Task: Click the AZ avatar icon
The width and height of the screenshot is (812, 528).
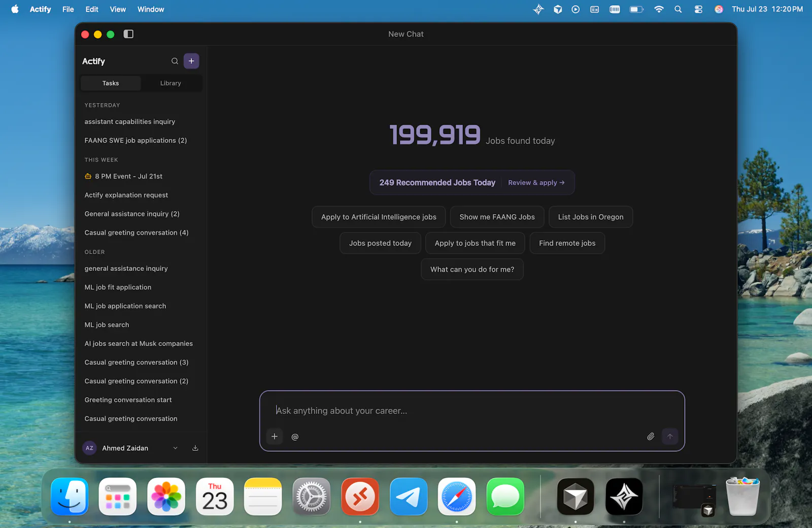Action: click(x=90, y=448)
